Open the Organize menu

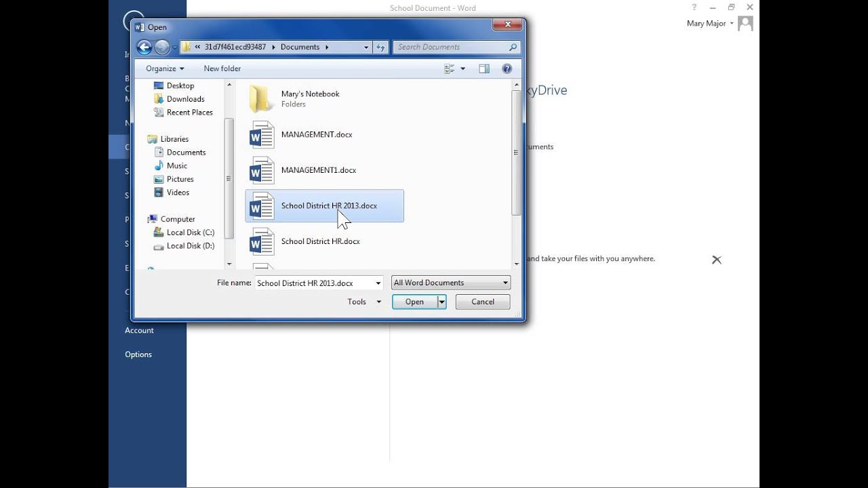[x=165, y=68]
